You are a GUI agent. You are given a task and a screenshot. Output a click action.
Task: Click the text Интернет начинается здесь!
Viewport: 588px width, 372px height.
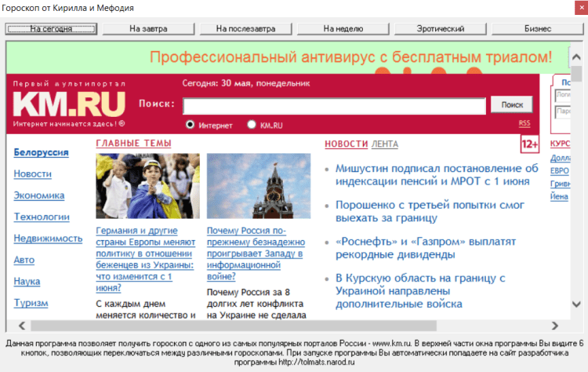tap(69, 124)
